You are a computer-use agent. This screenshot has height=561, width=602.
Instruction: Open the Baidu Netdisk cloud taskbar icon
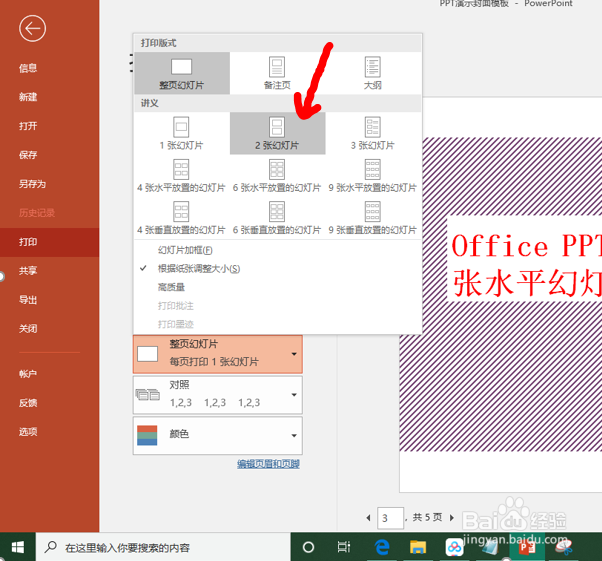point(454,547)
